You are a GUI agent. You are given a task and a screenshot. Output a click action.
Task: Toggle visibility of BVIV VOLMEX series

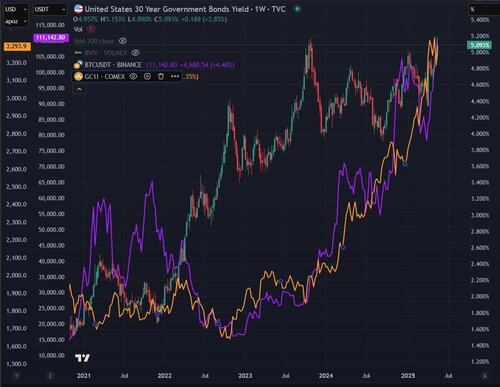point(135,53)
